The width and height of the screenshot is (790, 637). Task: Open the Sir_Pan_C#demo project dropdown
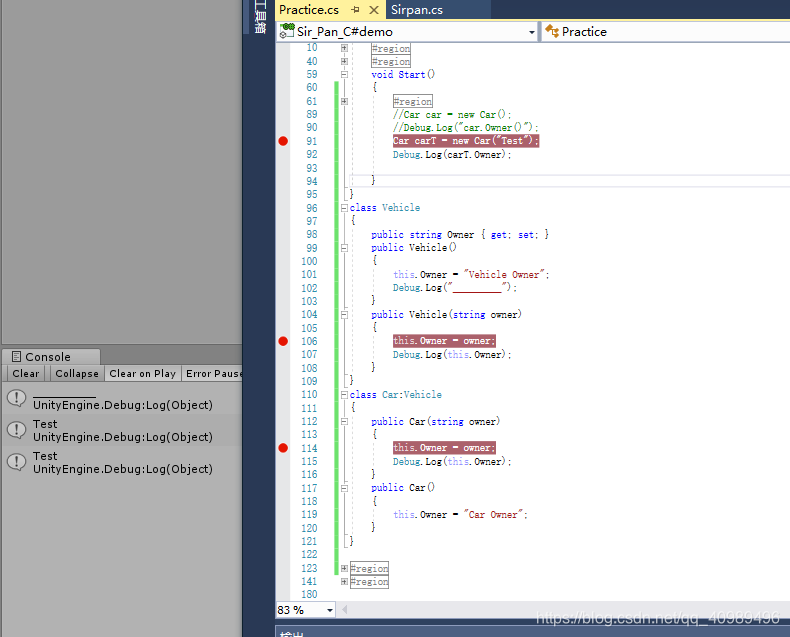(x=532, y=32)
